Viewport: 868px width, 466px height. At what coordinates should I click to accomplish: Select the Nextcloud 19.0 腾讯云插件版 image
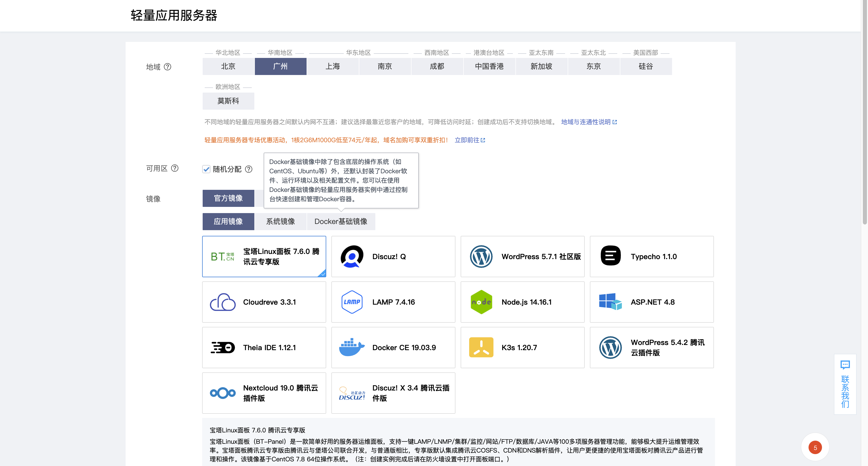pos(264,393)
